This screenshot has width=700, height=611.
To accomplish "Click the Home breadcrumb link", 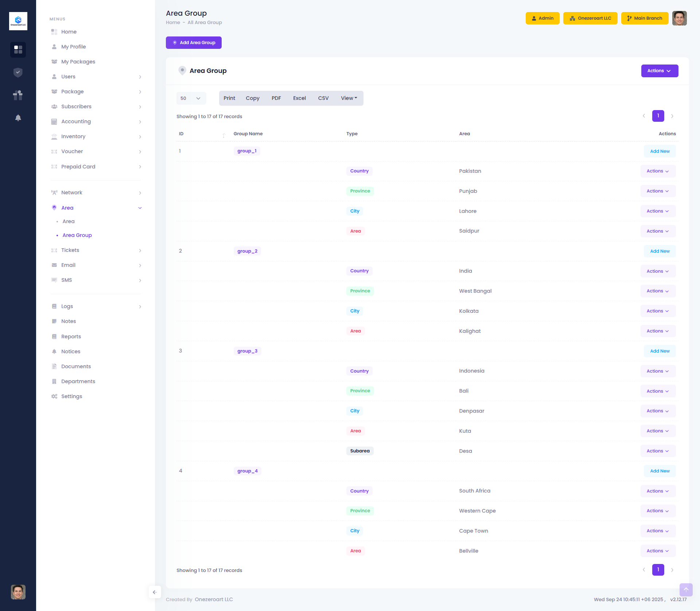I will point(173,23).
